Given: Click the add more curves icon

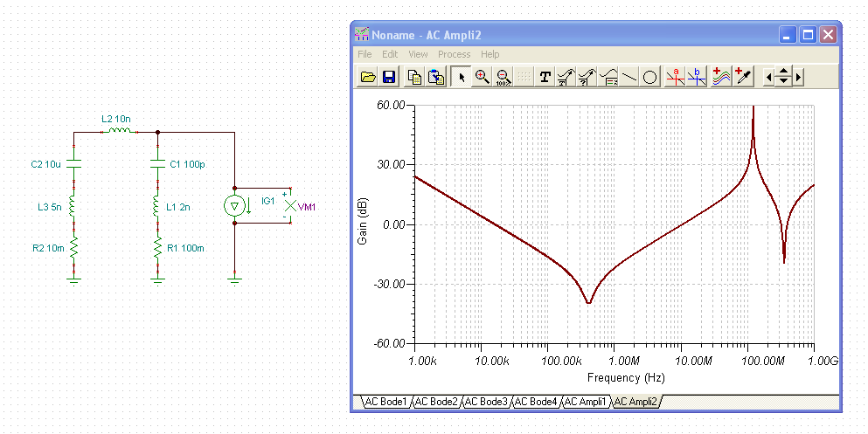Looking at the screenshot, I should [721, 77].
